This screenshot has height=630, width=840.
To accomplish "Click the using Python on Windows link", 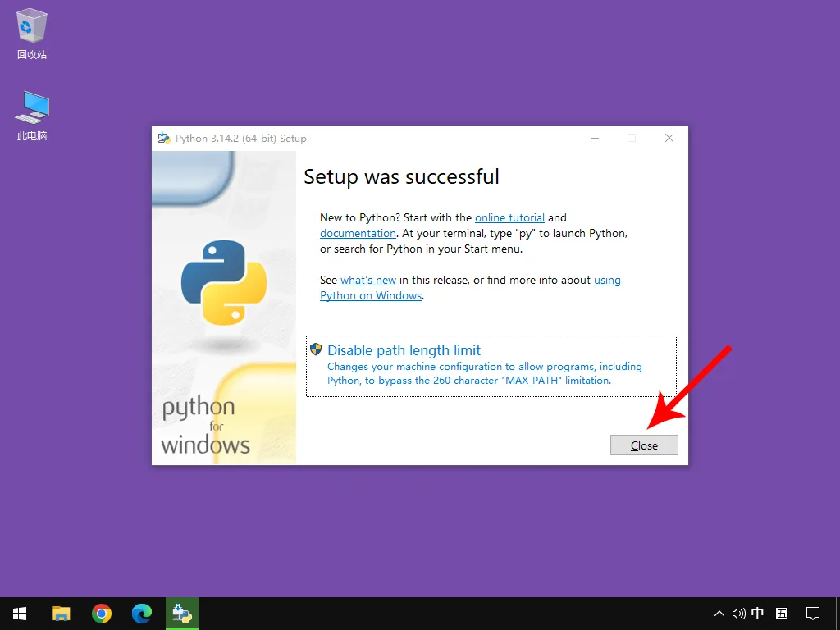I will tap(371, 296).
